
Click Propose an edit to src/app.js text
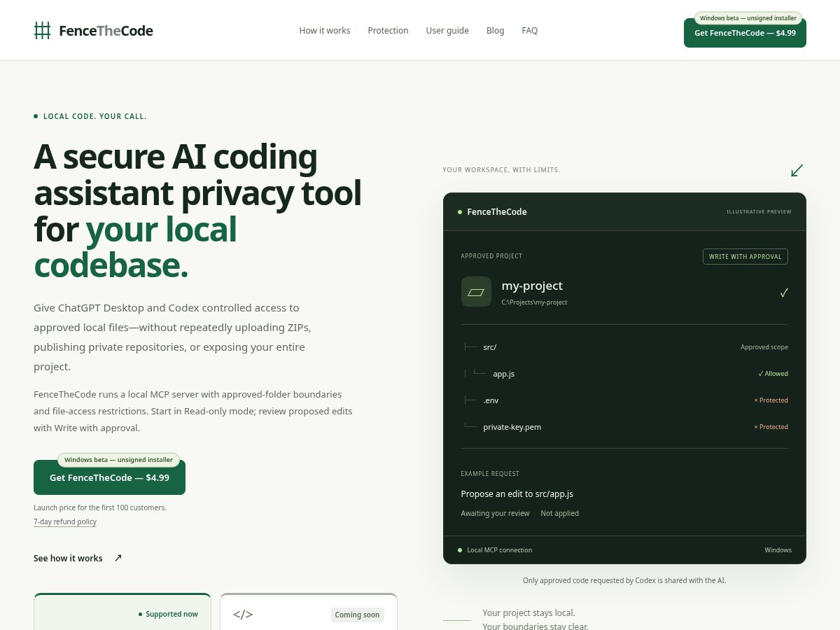click(x=517, y=494)
